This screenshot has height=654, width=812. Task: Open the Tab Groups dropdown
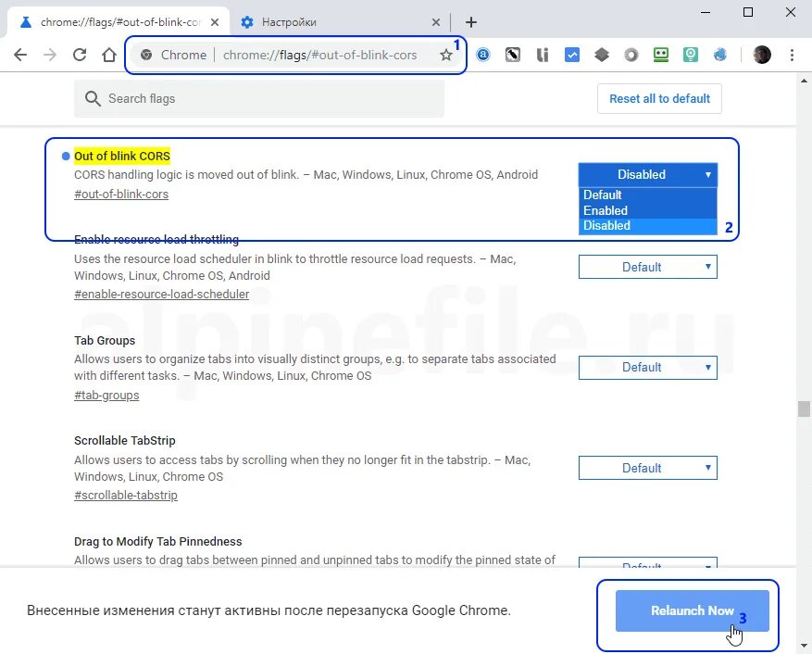(648, 368)
